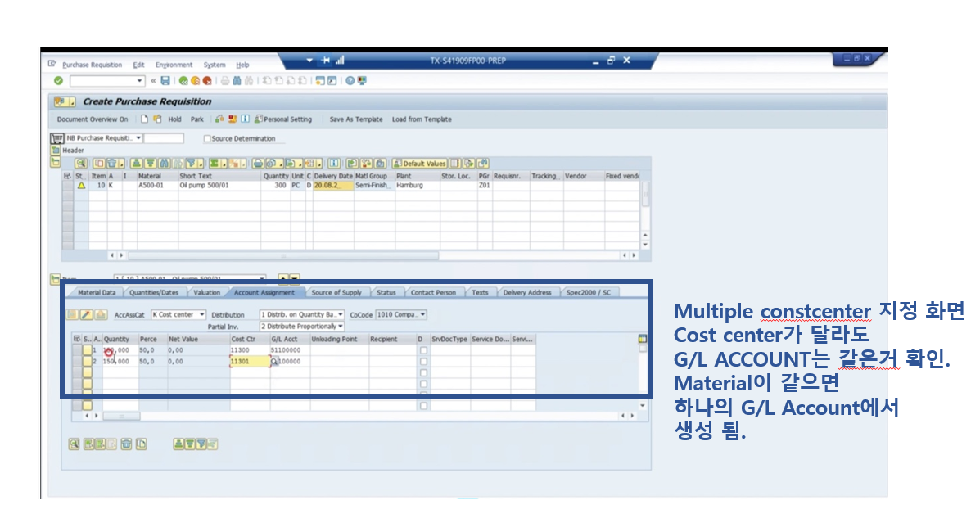Click the red Cancel icon
980x509 pixels.
coord(207,80)
